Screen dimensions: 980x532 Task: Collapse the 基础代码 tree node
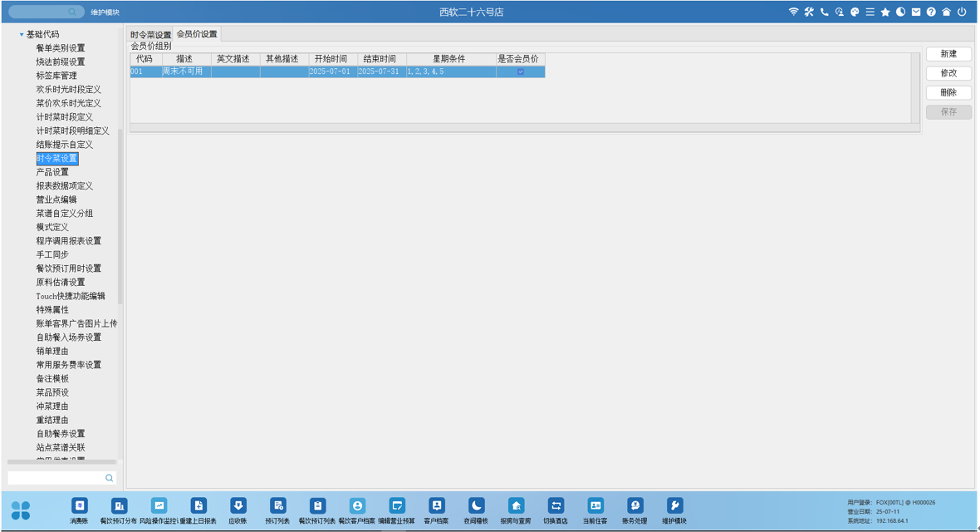tap(22, 35)
